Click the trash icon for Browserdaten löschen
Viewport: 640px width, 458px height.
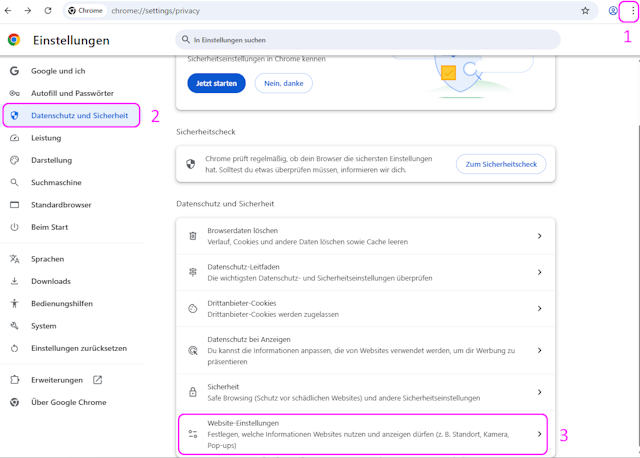point(192,236)
